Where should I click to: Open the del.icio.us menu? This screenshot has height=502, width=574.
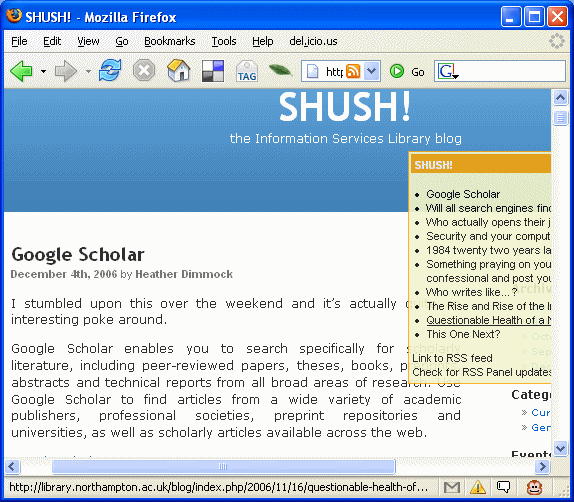(313, 41)
